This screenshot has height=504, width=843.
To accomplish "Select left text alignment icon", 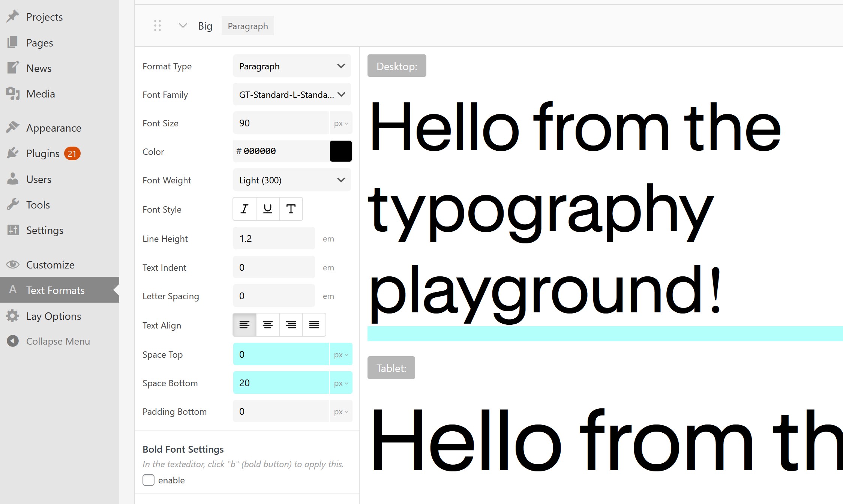I will pyautogui.click(x=244, y=325).
